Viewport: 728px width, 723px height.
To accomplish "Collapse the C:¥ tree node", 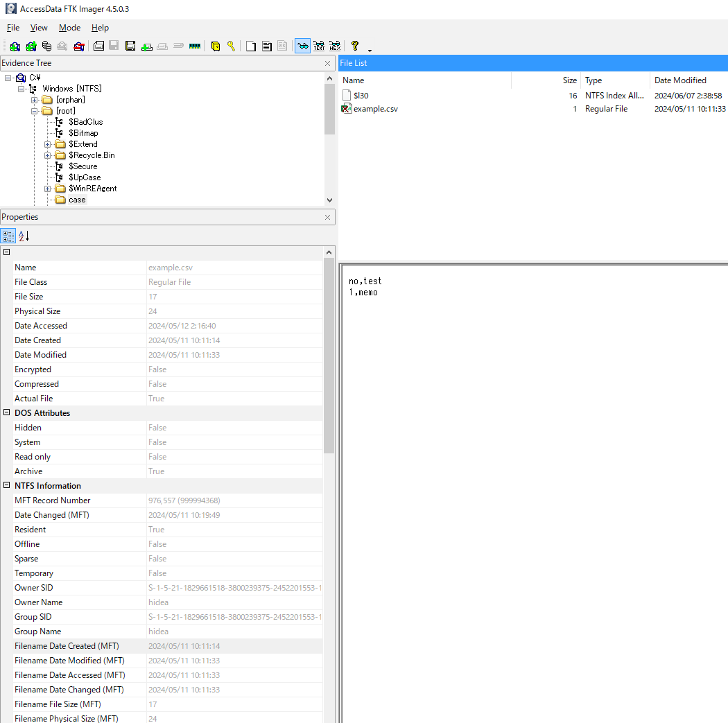I will tap(8, 78).
